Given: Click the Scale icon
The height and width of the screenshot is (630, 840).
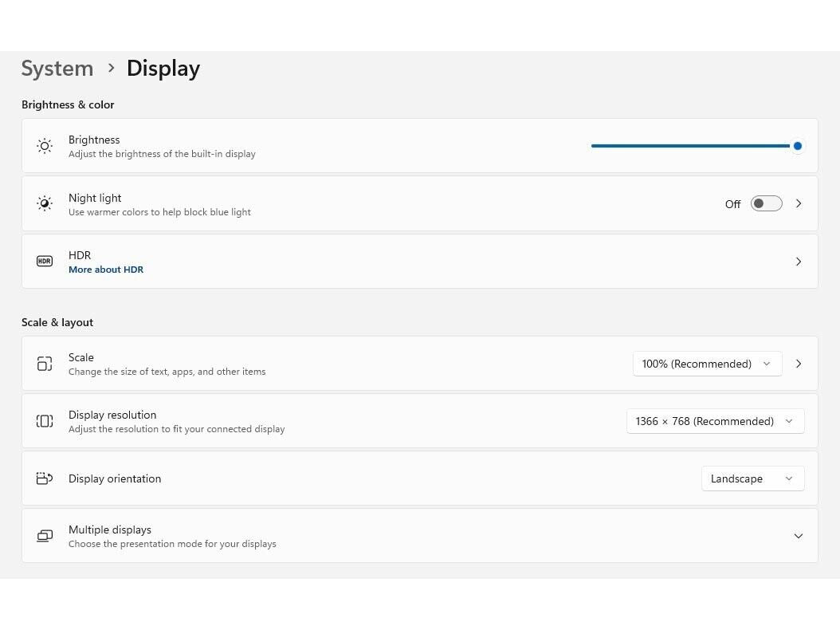Looking at the screenshot, I should pyautogui.click(x=45, y=364).
